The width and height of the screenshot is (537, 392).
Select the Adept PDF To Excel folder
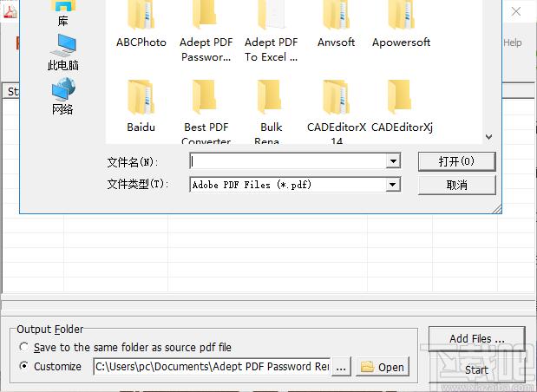click(271, 31)
